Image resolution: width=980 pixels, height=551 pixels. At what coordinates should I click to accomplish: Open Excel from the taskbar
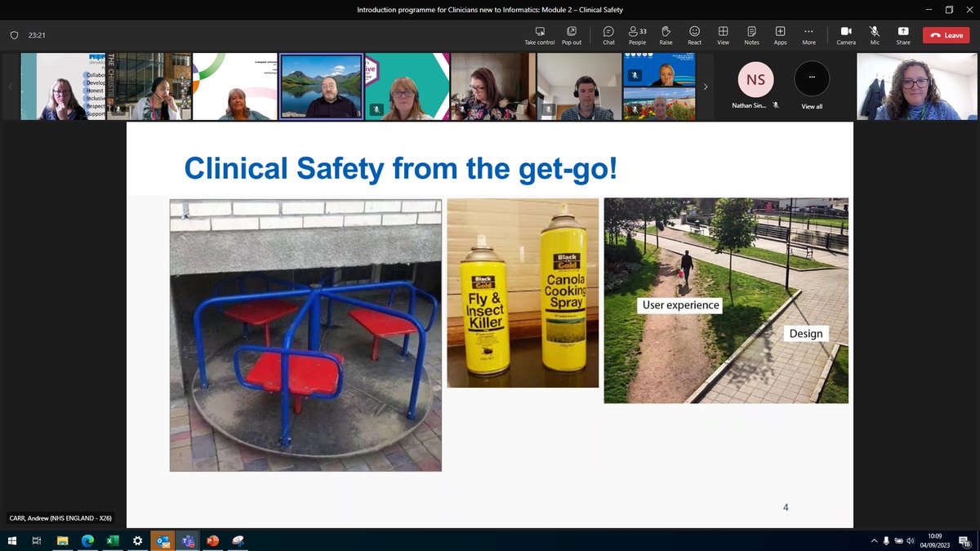pyautogui.click(x=113, y=540)
